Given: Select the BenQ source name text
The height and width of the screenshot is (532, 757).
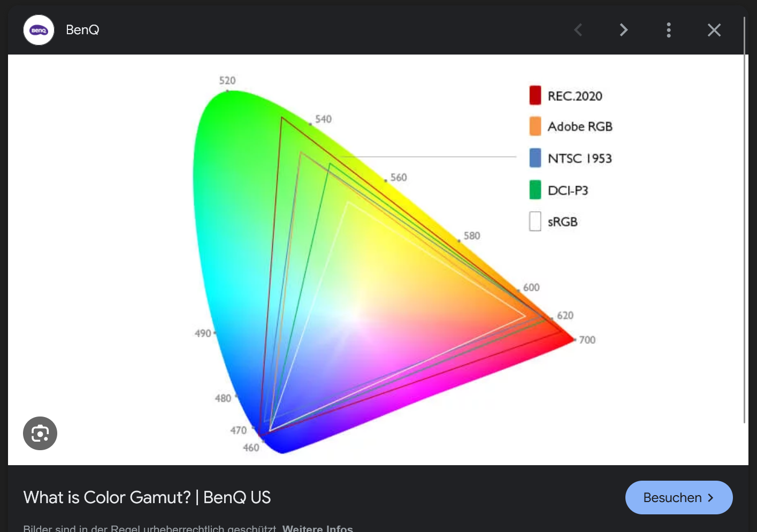Looking at the screenshot, I should point(82,30).
